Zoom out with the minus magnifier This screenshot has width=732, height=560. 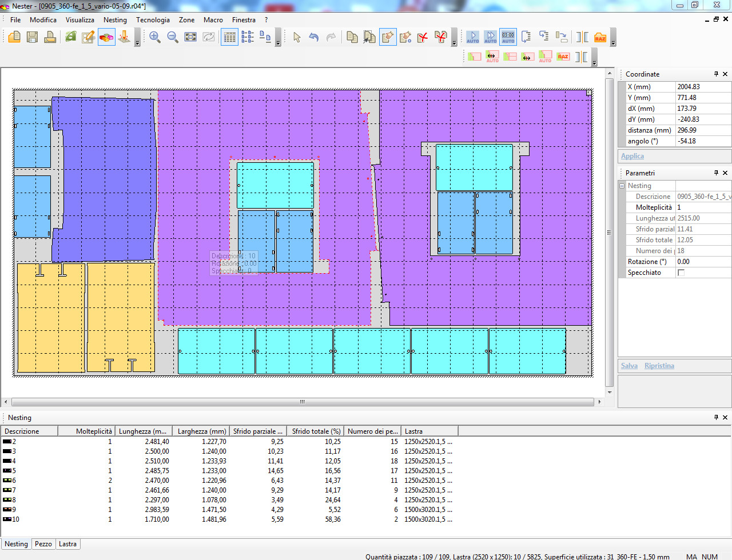point(173,37)
